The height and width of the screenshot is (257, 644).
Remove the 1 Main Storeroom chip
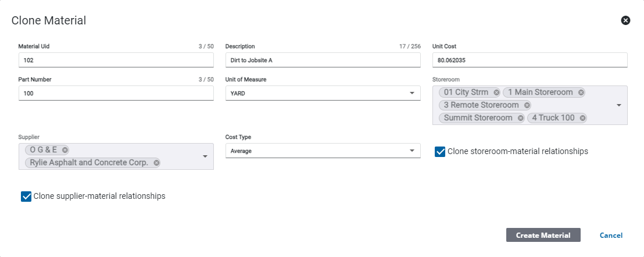click(x=581, y=92)
